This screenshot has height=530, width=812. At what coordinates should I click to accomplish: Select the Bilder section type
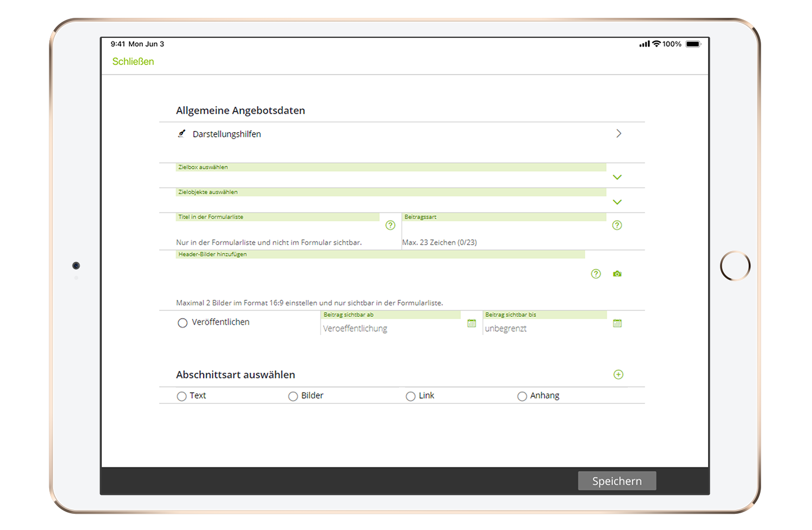pos(293,396)
